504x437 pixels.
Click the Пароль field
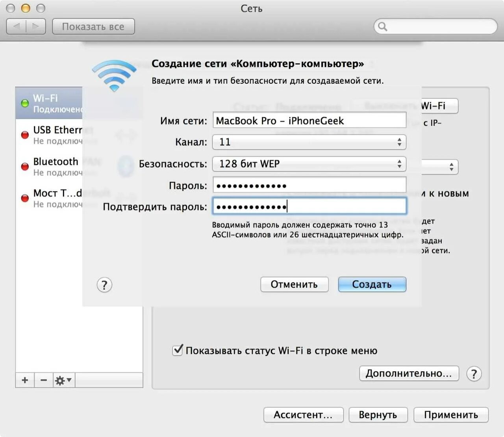(309, 185)
